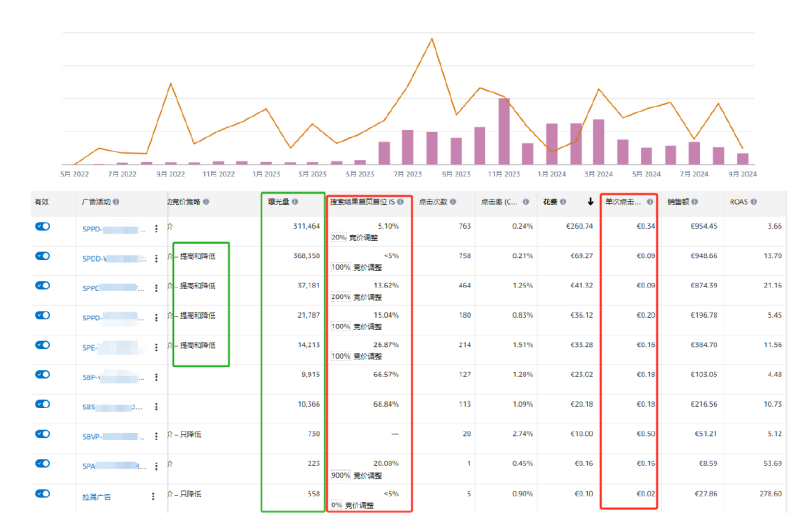Click orange line peak near 7月 2023

click(432, 39)
